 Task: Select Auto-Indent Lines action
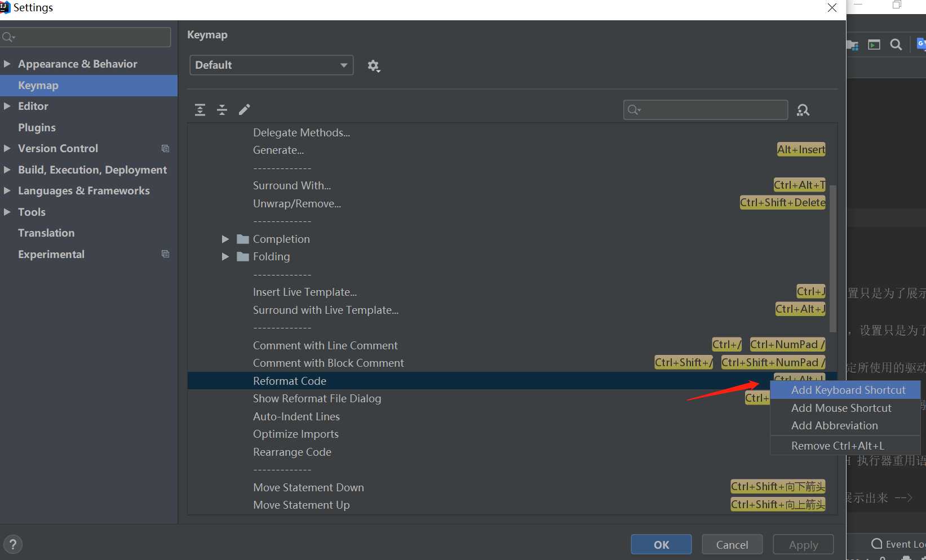tap(296, 417)
